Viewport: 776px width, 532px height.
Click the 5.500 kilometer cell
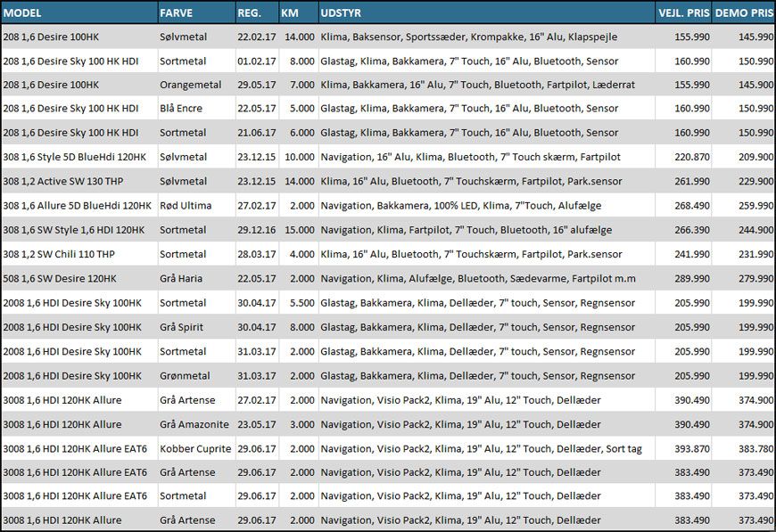[299, 303]
